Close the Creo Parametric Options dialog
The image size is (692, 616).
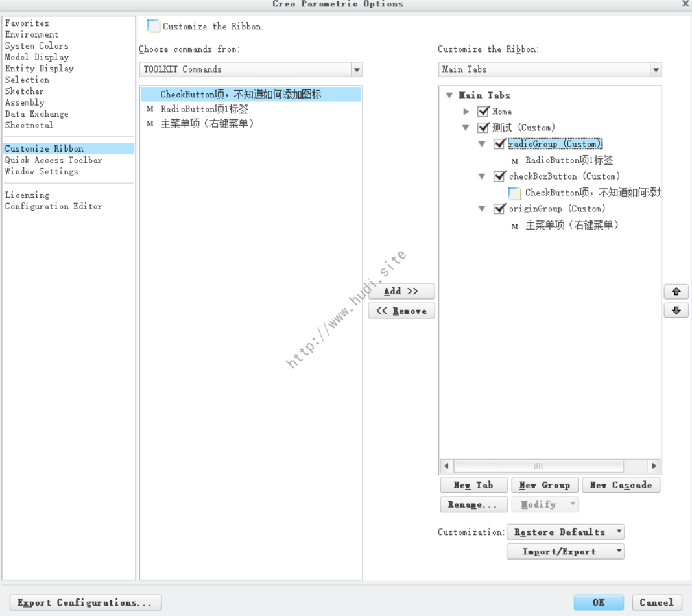(686, 3)
